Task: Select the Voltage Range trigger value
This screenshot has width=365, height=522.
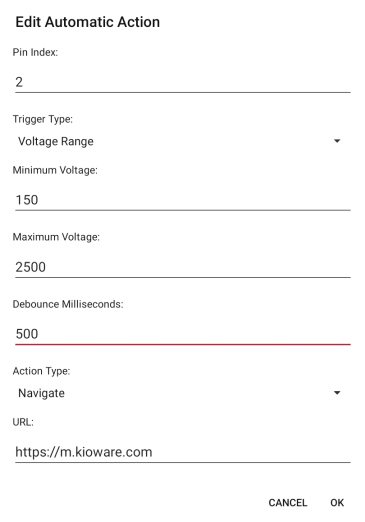Action: (56, 141)
